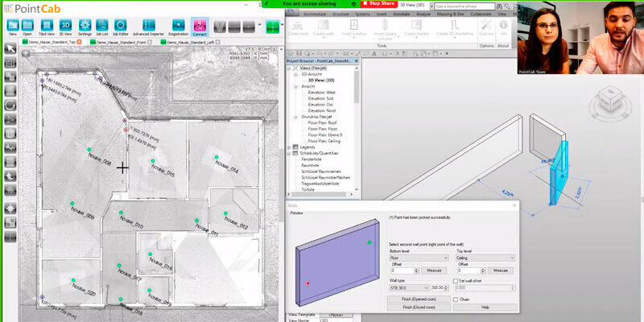Launch the Advanced Importer tool
The width and height of the screenshot is (644, 322).
click(x=148, y=26)
